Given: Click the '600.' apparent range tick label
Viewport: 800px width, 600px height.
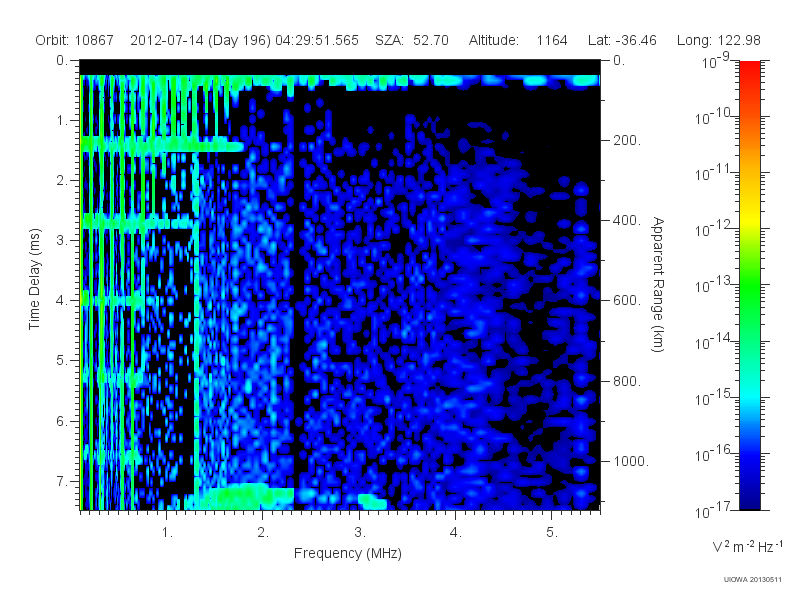Looking at the screenshot, I should tap(627, 301).
